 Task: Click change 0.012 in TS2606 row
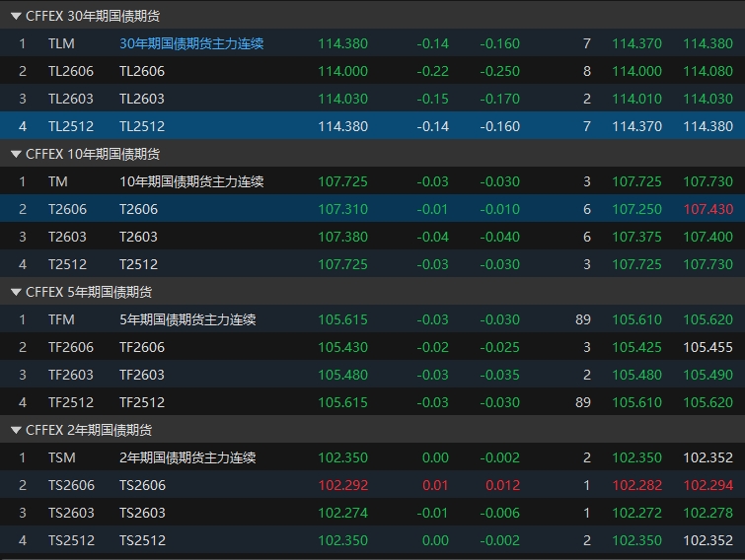pos(502,485)
